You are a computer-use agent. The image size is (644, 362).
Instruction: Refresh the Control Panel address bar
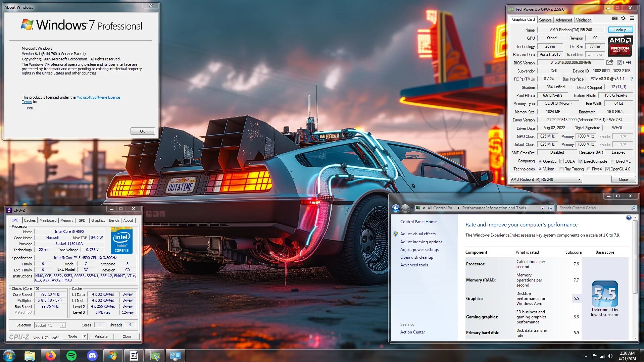point(550,208)
